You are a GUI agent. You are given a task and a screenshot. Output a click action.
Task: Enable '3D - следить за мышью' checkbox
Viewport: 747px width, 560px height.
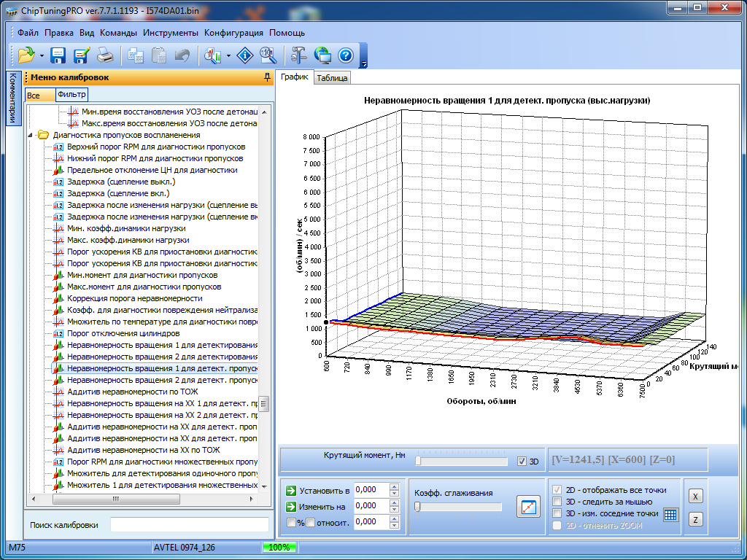point(558,502)
